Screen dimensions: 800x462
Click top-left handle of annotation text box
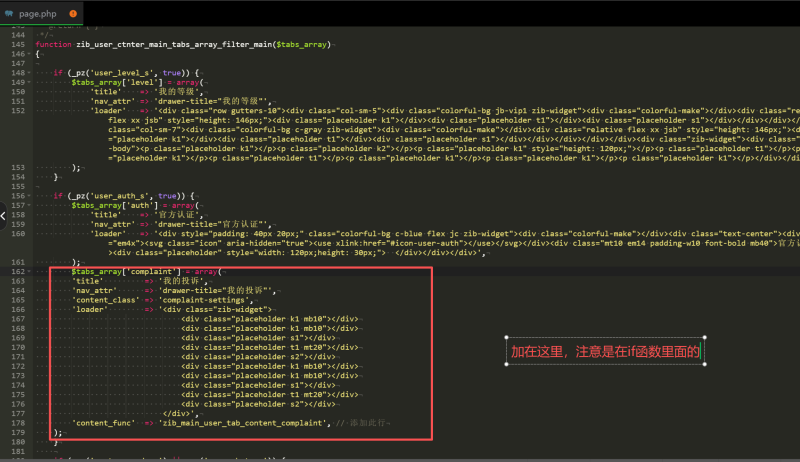coord(507,338)
